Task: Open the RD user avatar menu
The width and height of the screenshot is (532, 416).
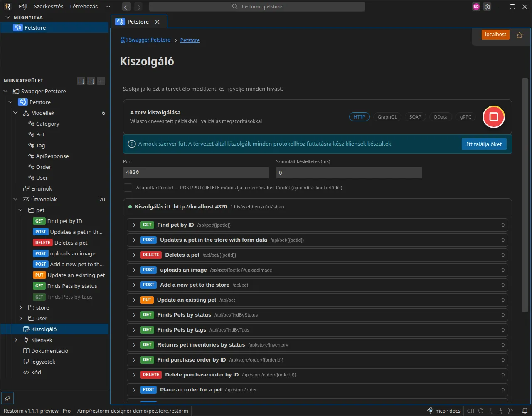Action: [476, 7]
